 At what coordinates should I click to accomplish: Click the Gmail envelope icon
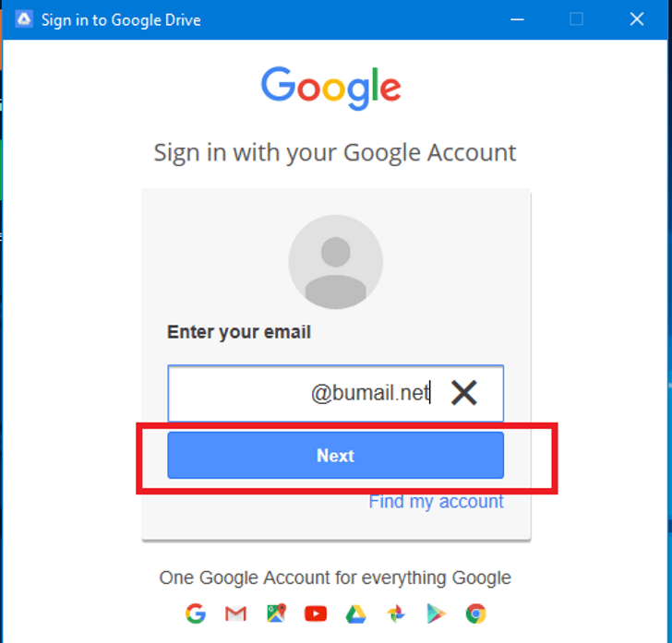(x=235, y=613)
